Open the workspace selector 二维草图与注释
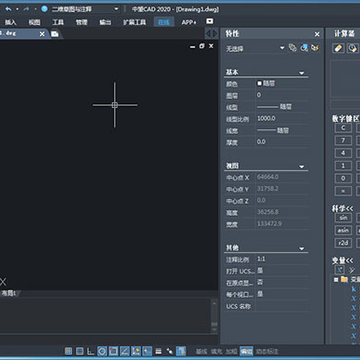Image resolution: width=360 pixels, height=360 pixels. [85, 9]
